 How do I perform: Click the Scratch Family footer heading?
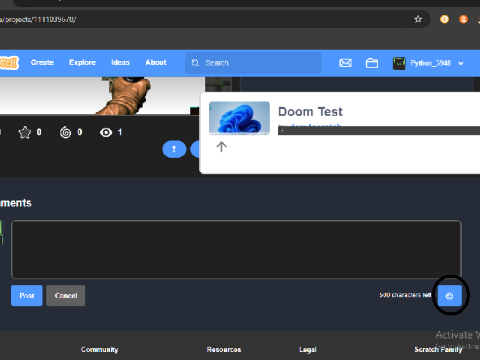coord(438,349)
